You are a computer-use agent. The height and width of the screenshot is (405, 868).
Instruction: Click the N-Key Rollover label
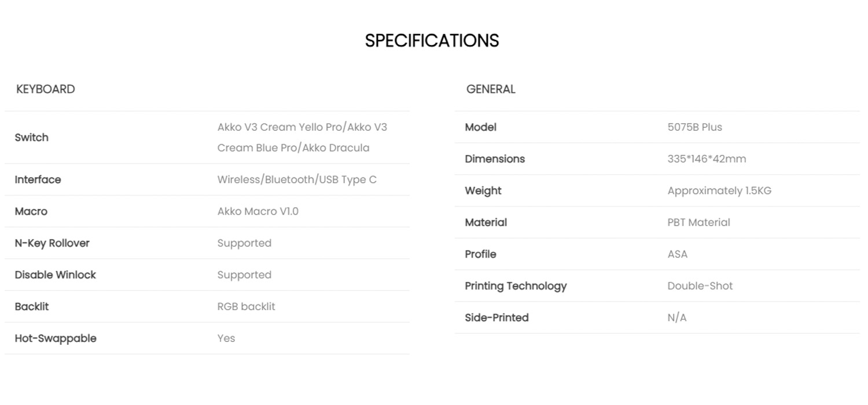pos(52,243)
